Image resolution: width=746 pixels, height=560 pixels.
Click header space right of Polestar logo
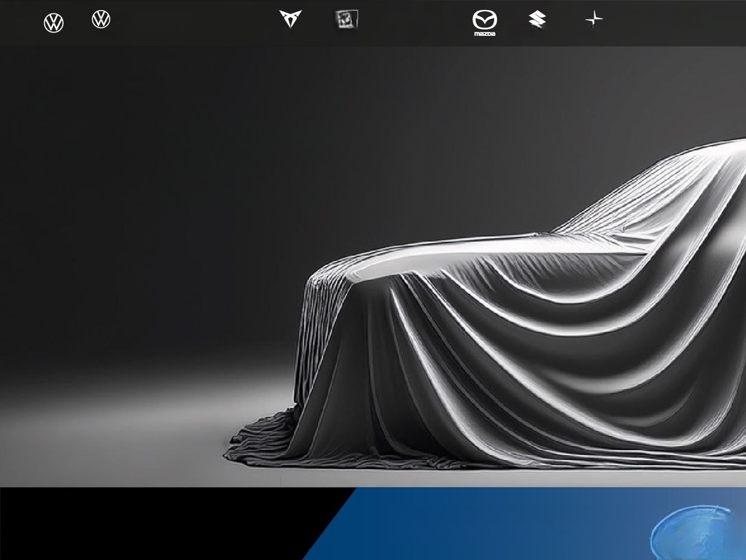click(671, 22)
